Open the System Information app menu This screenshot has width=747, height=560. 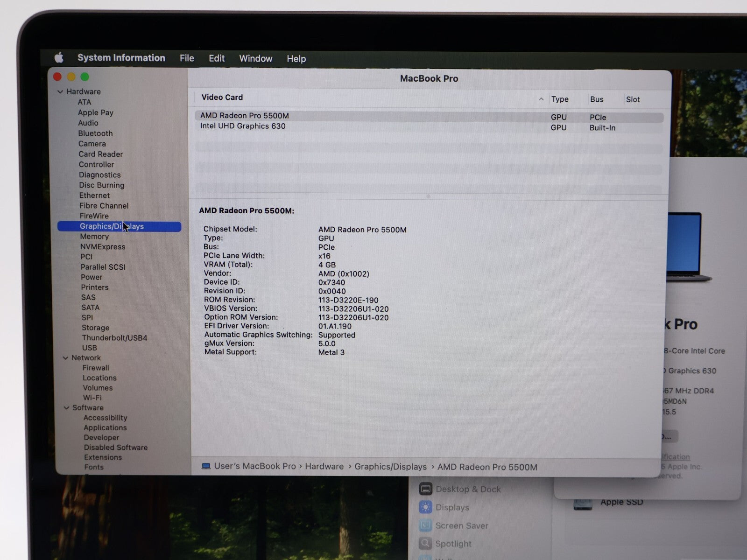tap(121, 58)
